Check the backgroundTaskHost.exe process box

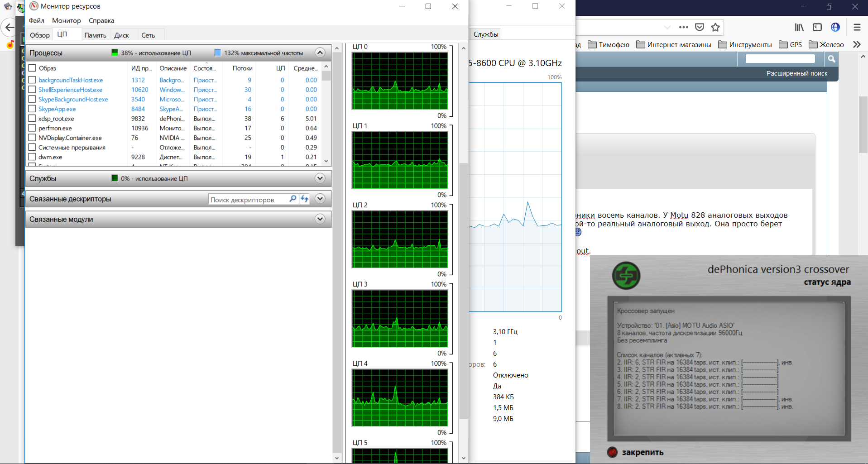(32, 80)
